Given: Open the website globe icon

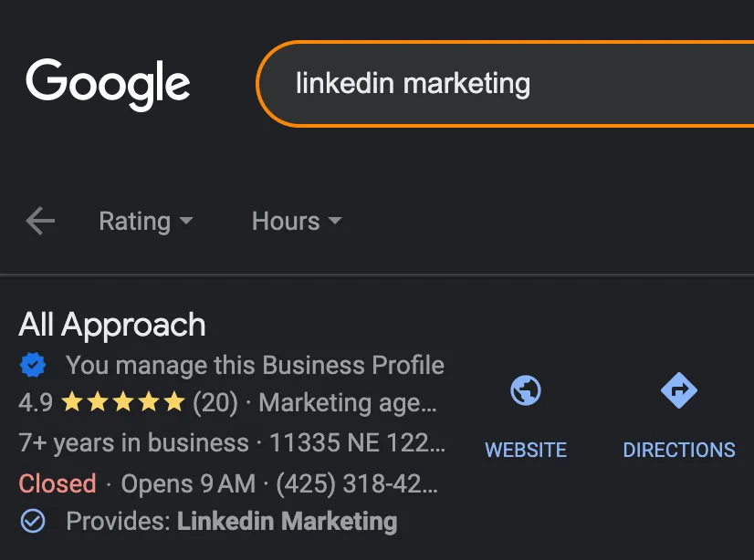Looking at the screenshot, I should click(526, 390).
